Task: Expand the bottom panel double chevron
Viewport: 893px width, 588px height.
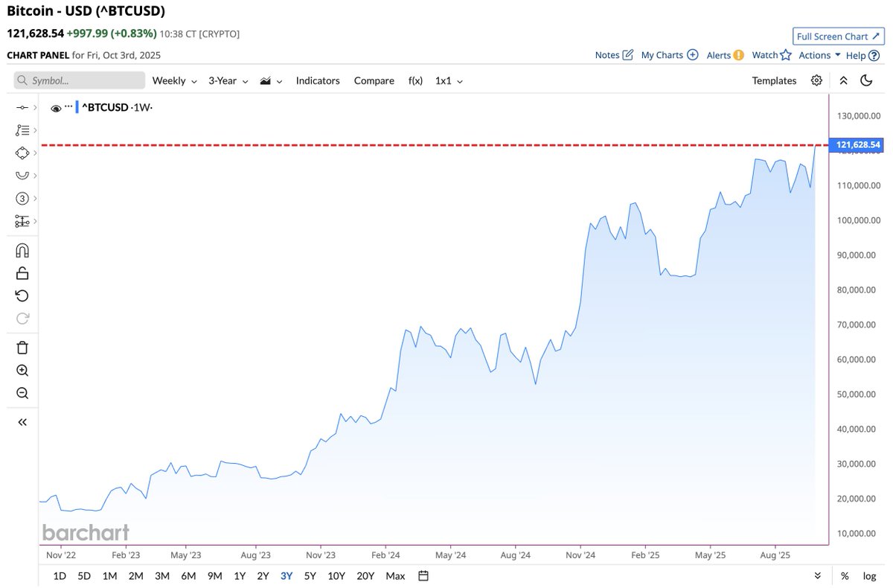Action: click(818, 575)
